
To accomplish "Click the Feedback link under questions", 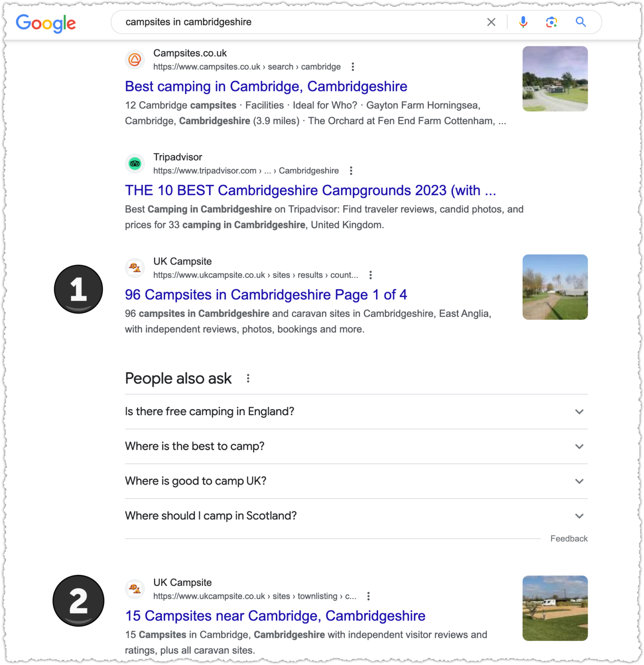I will pos(569,539).
